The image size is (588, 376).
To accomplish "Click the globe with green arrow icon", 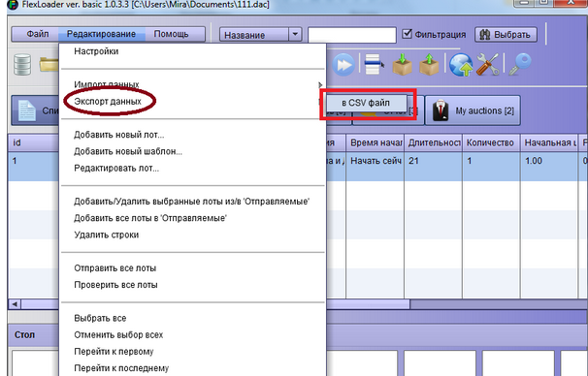I will pyautogui.click(x=461, y=64).
